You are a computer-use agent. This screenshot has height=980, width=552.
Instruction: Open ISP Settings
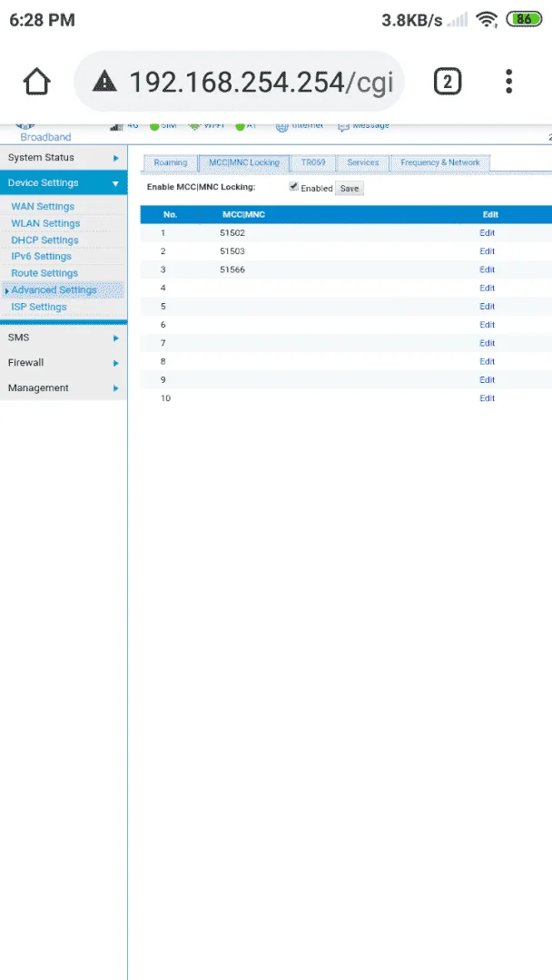39,307
